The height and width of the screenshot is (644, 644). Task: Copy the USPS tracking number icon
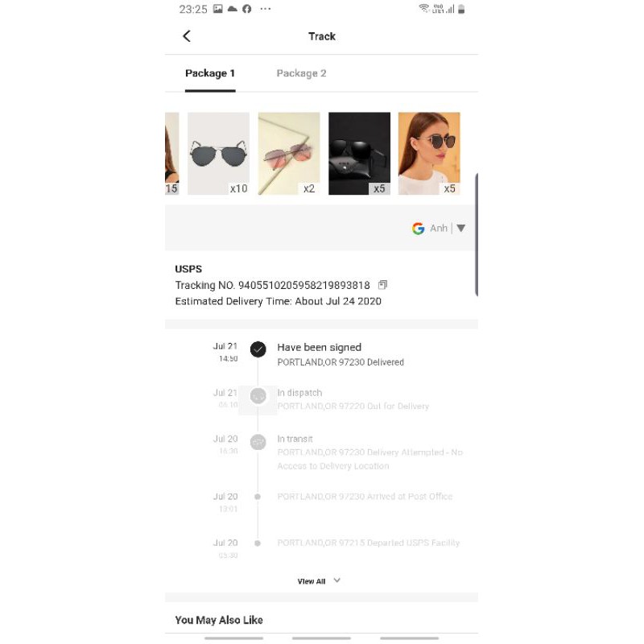coord(382,285)
